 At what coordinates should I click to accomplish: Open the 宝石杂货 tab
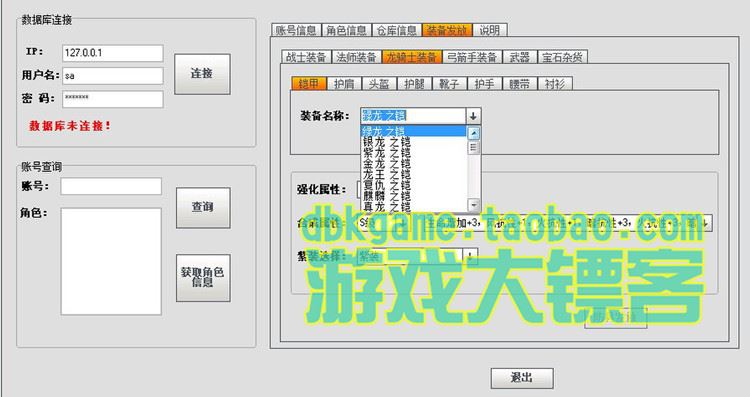point(562,57)
